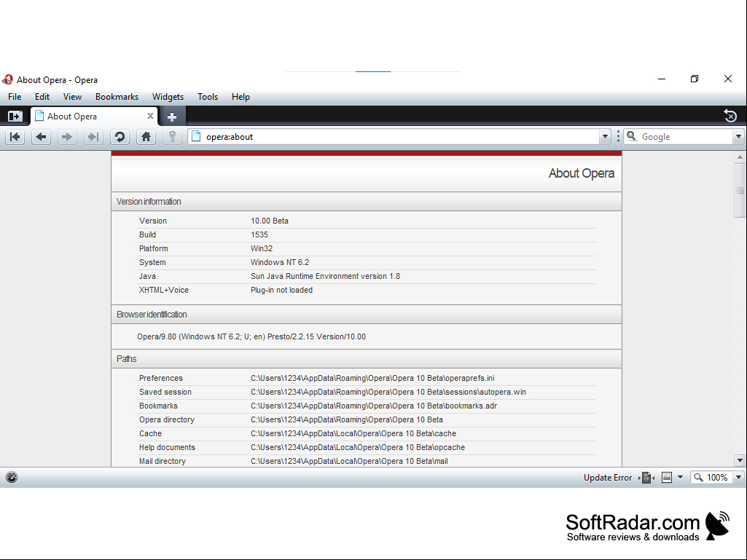
Task: Click the Plug-in not loaded text
Action: 281,290
